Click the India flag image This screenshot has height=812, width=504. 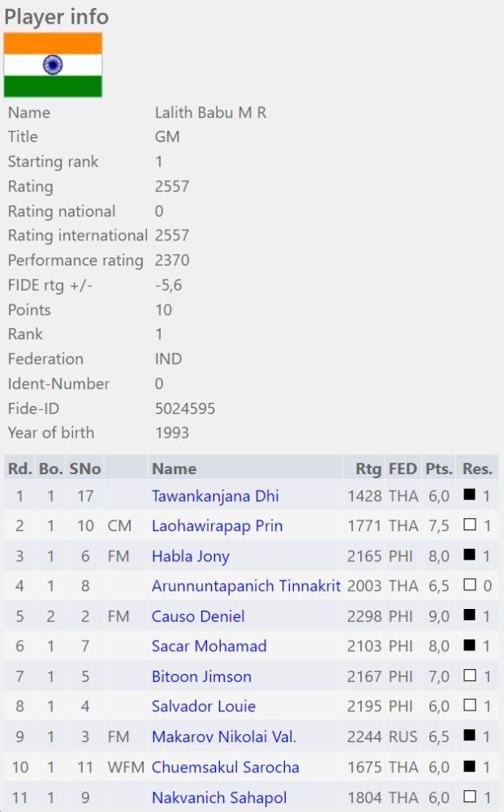[x=53, y=65]
